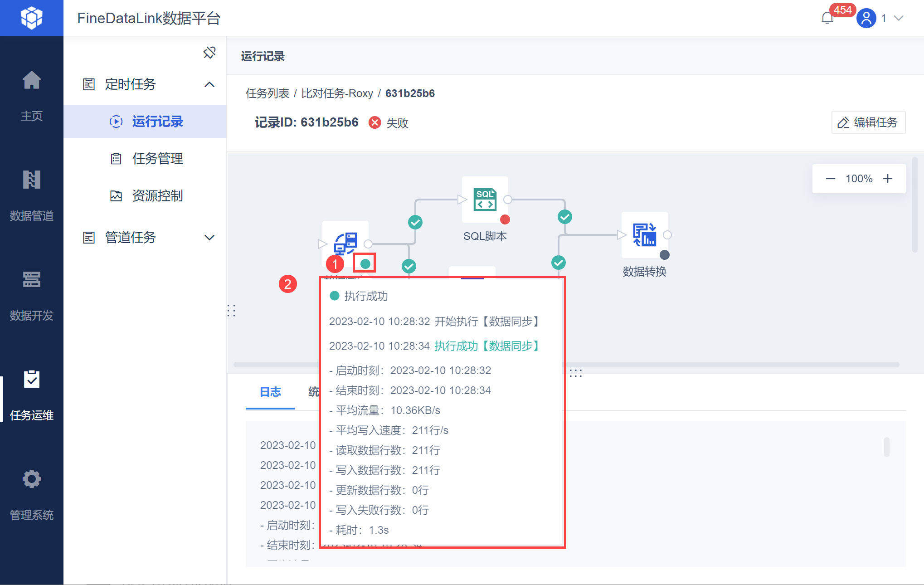Zoom in the canvas with plus button

click(x=888, y=179)
